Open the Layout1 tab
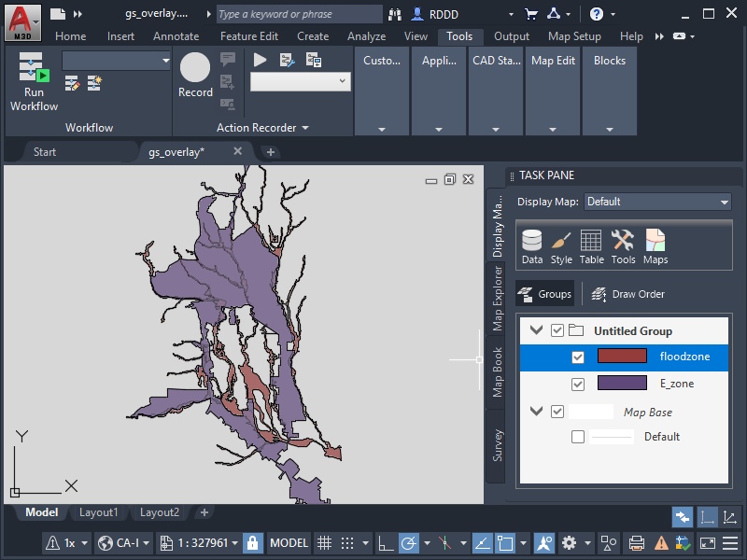747x560 pixels. coord(98,512)
